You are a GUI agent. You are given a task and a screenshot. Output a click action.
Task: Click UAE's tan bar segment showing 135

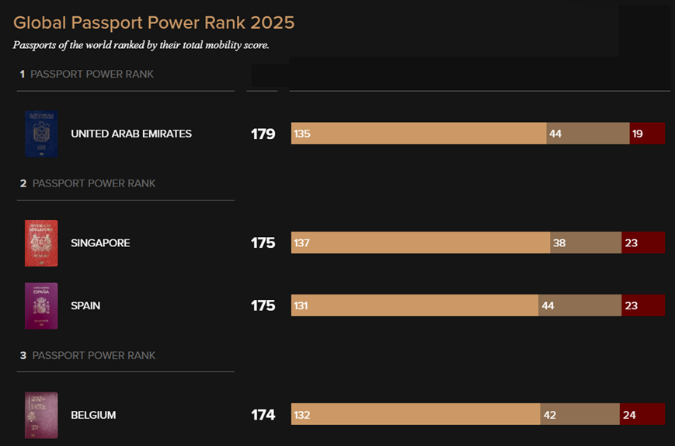click(x=418, y=134)
